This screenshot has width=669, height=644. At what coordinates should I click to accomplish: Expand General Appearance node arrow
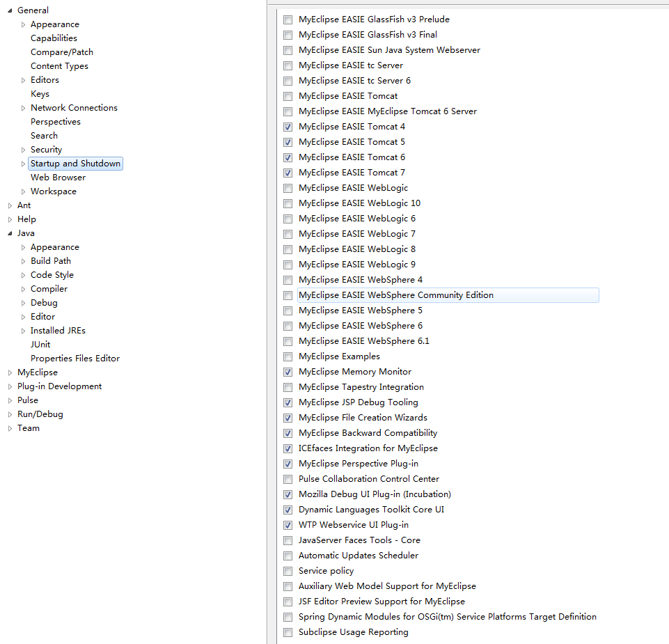coord(23,25)
